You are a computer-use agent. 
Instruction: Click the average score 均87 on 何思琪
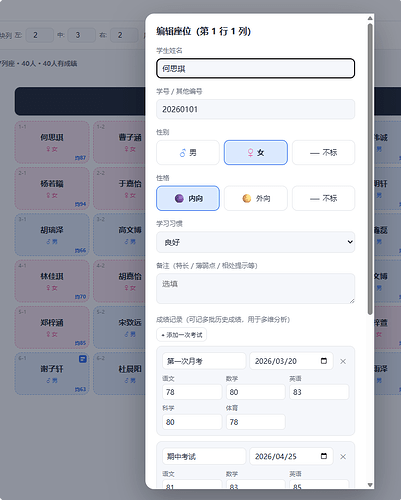point(80,158)
